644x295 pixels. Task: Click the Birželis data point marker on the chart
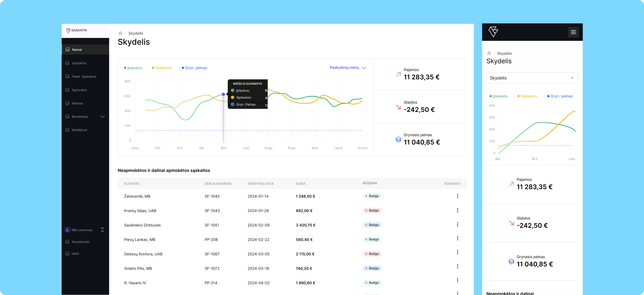click(223, 94)
